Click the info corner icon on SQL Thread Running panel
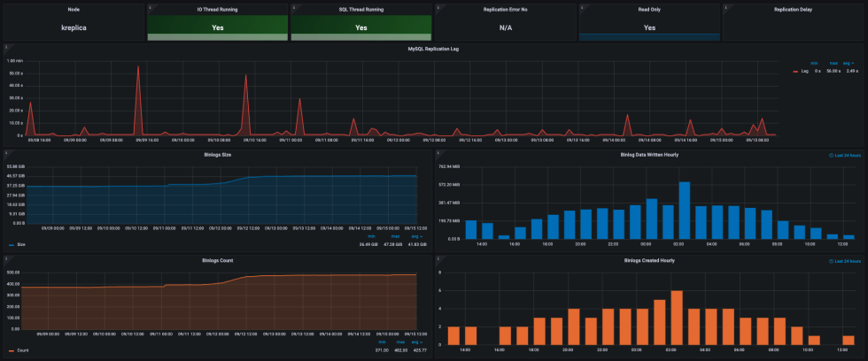Image resolution: width=868 pixels, height=361 pixels. coord(293,5)
